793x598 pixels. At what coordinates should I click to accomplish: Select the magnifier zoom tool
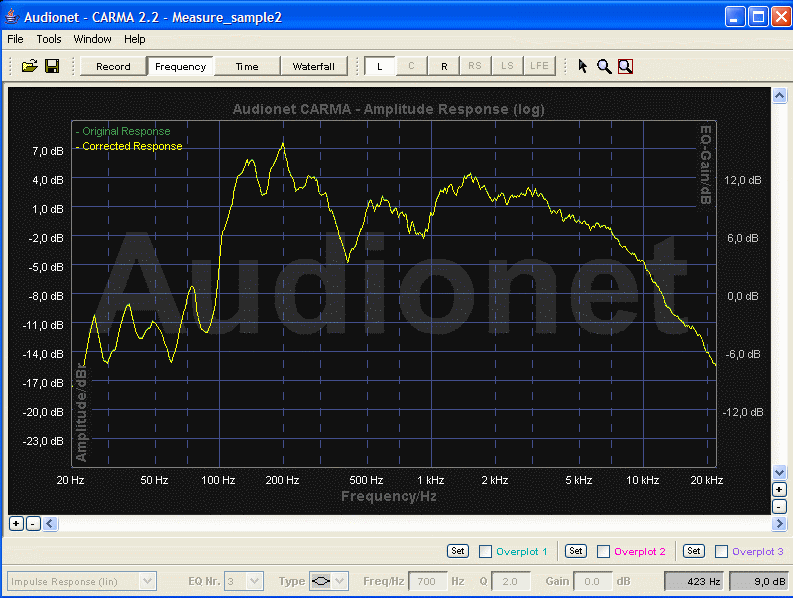tap(604, 66)
